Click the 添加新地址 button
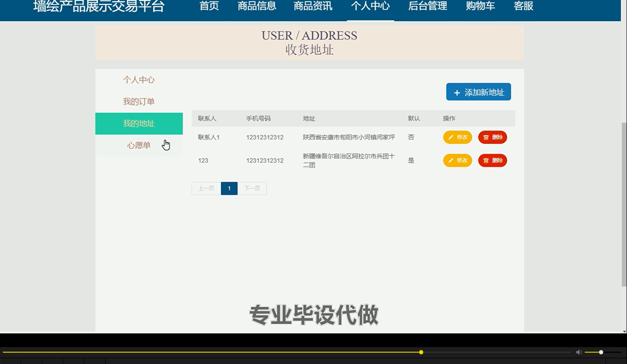This screenshot has width=627, height=364. tap(478, 92)
